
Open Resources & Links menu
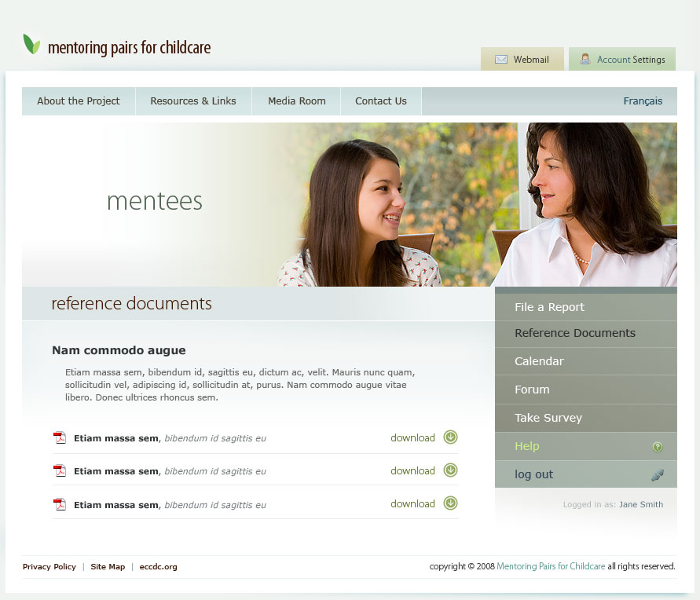193,101
